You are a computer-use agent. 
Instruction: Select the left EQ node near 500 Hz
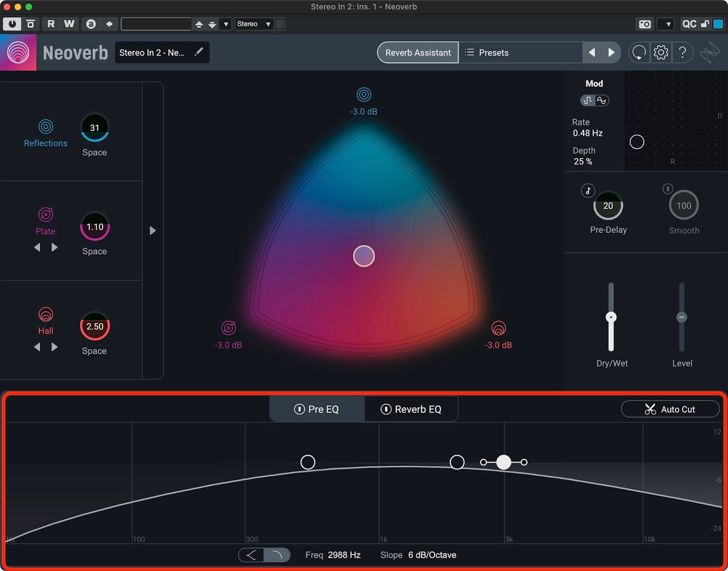click(x=308, y=462)
